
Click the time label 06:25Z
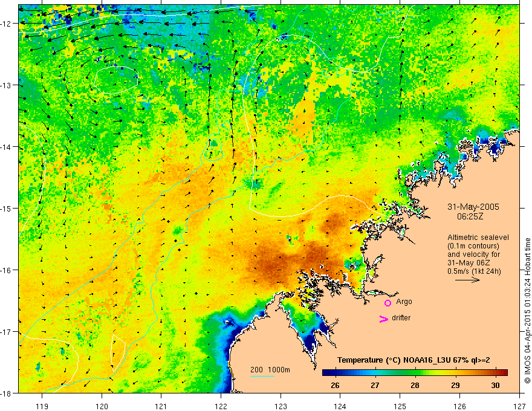coord(470,216)
